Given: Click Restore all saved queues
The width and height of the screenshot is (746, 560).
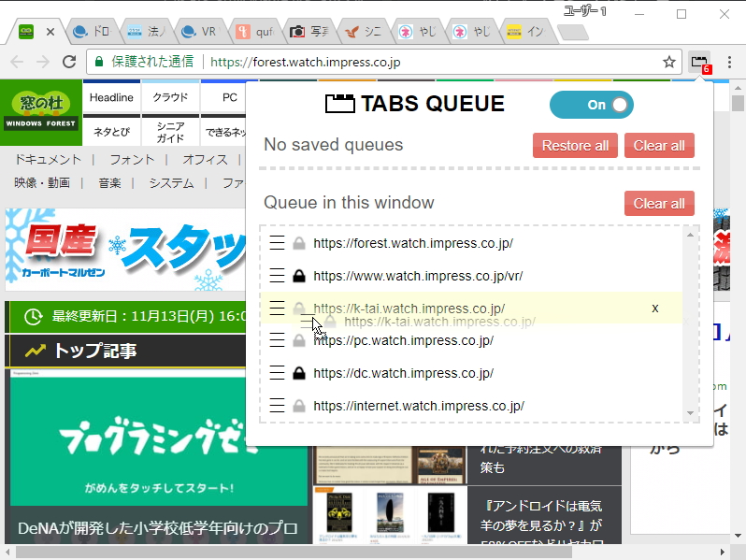Looking at the screenshot, I should point(575,146).
